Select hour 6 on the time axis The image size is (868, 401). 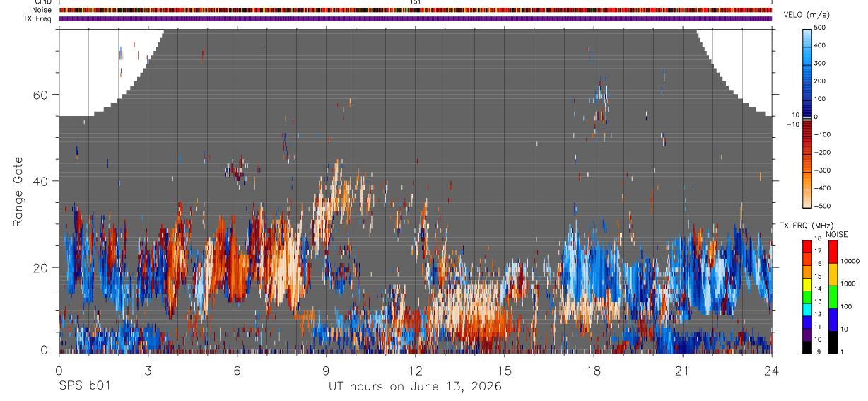(x=237, y=370)
